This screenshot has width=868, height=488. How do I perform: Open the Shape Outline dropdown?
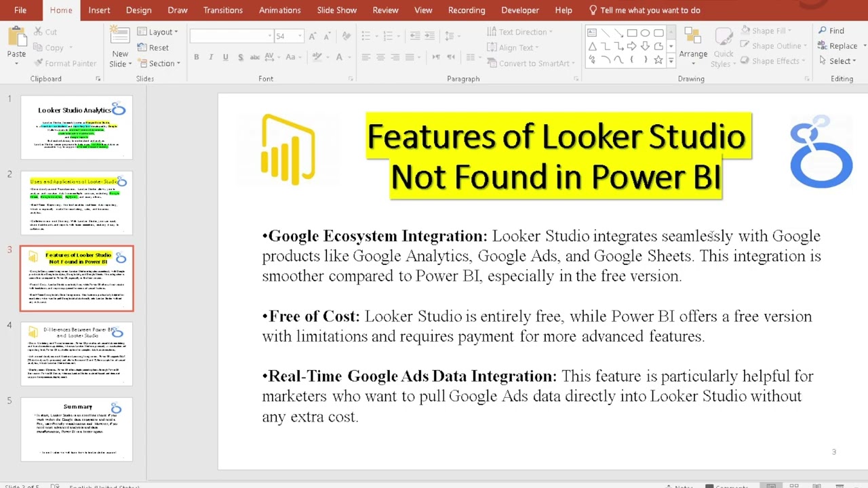(774, 45)
